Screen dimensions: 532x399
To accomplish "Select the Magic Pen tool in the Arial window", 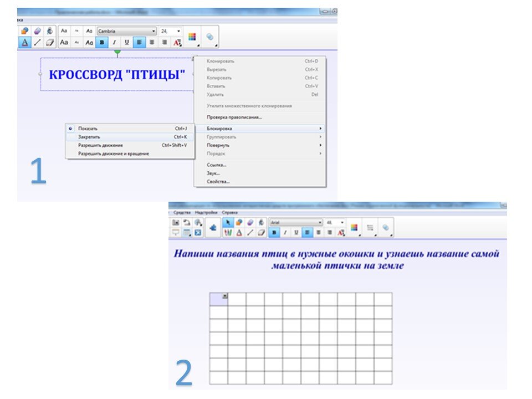I will point(250,223).
